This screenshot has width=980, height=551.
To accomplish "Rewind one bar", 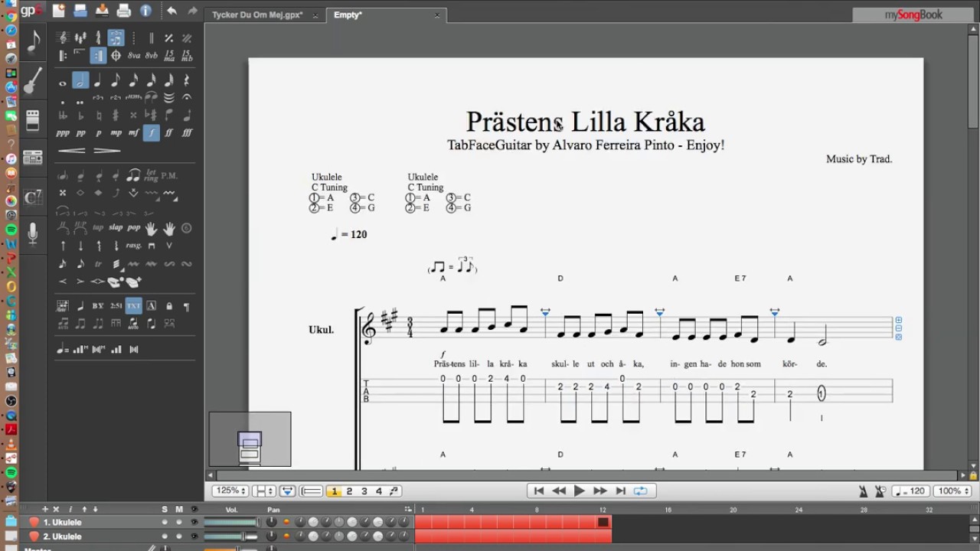I will click(559, 491).
